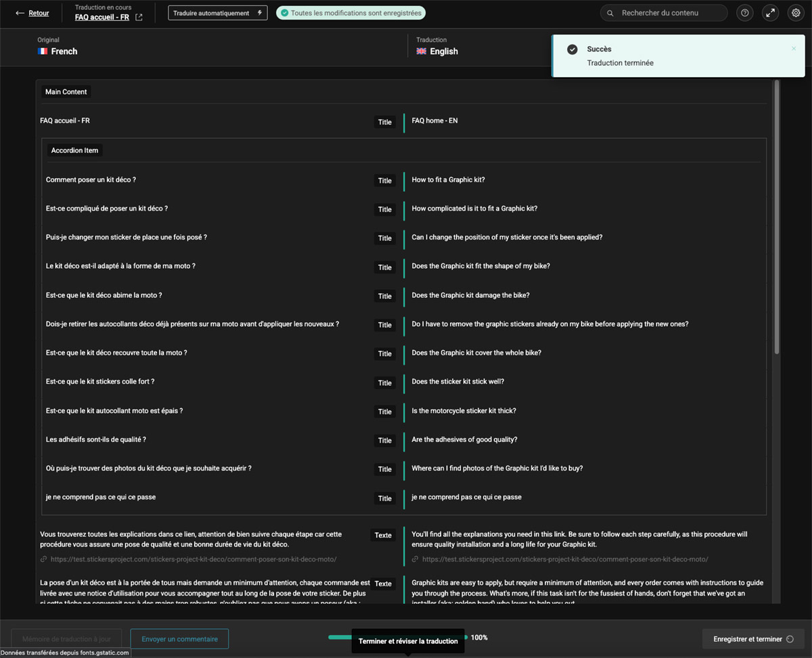Focus the Rechercher du contenu search field
The height and width of the screenshot is (658, 812).
pos(664,13)
